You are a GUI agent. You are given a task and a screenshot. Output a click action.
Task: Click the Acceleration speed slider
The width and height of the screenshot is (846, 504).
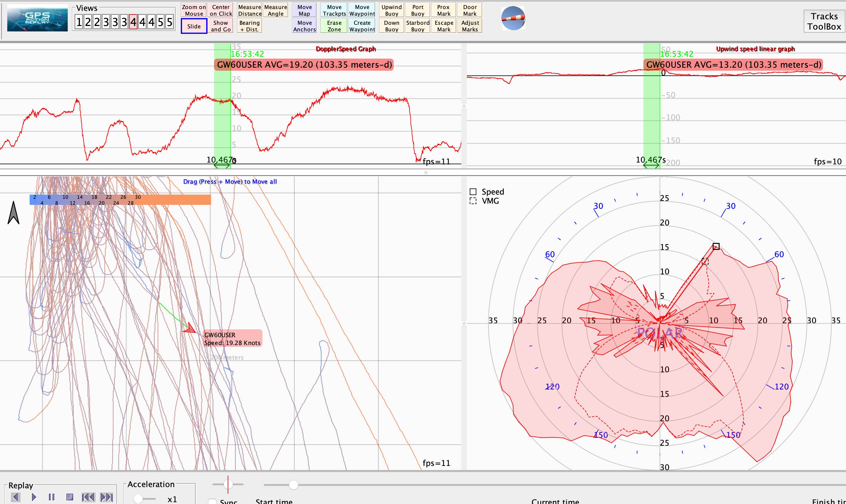138,499
